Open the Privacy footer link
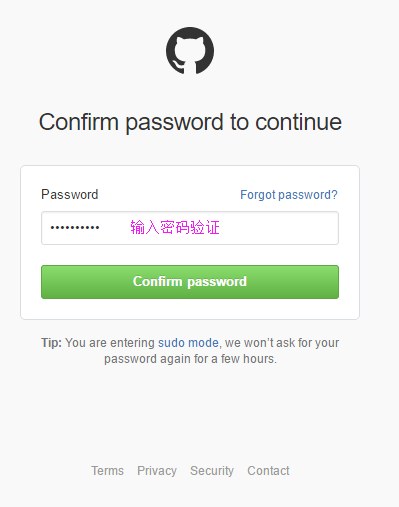Viewport: 399px width, 507px height. (x=157, y=471)
